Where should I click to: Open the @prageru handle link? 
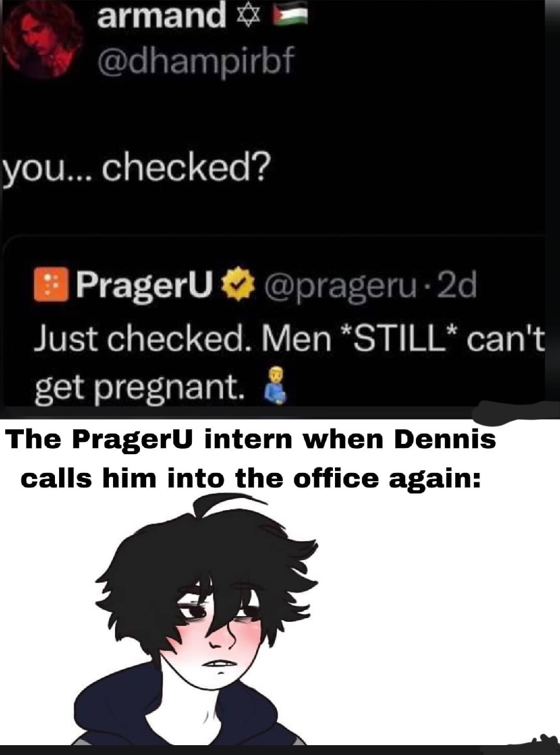[x=342, y=286]
